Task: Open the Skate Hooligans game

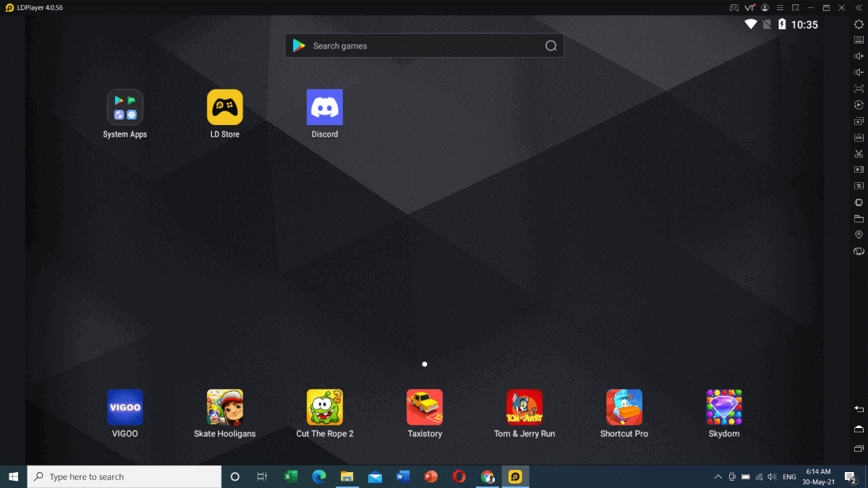Action: tap(225, 407)
